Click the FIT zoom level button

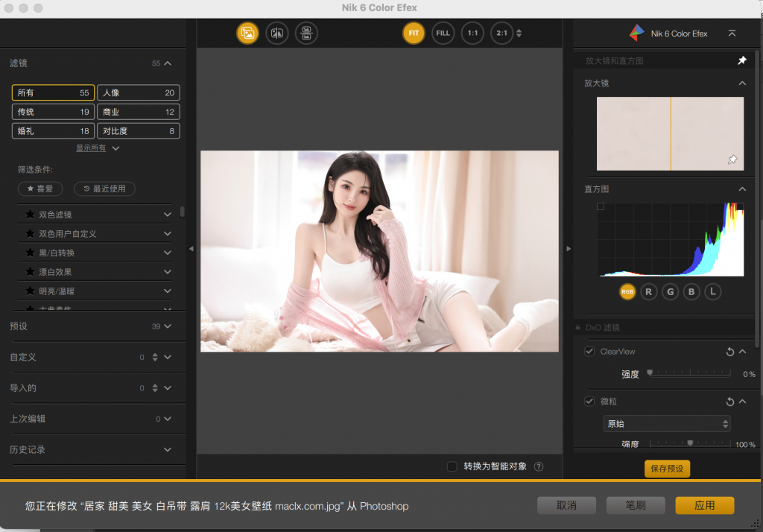tap(413, 33)
